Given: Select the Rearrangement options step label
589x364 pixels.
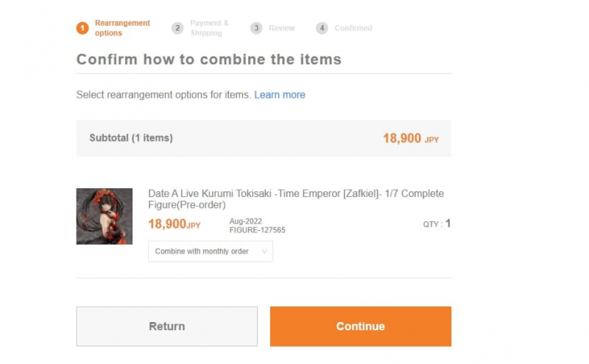Looking at the screenshot, I should tap(122, 28).
